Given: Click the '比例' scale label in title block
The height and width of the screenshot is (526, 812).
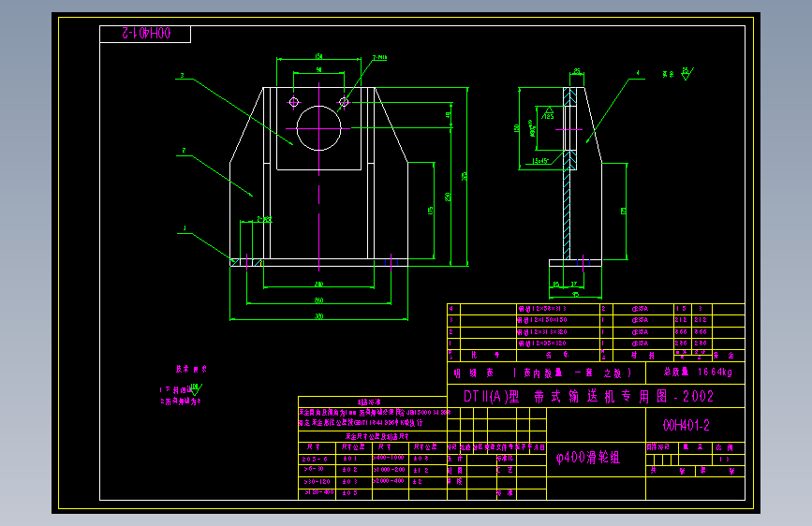Looking at the screenshot, I should 725,447.
